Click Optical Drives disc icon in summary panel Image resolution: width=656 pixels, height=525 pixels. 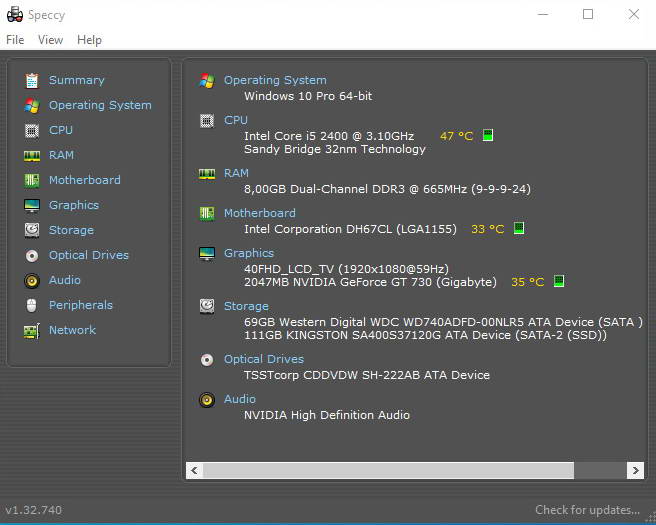[x=207, y=360]
